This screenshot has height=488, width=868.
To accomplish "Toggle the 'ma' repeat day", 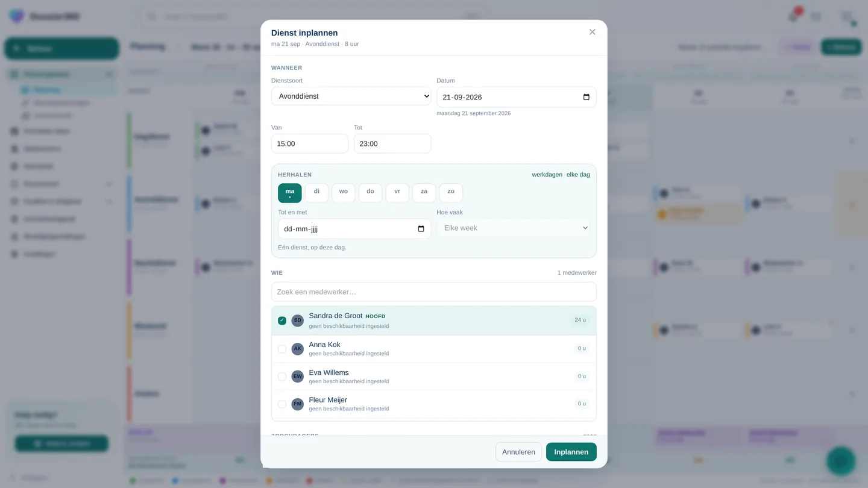I will [x=290, y=193].
